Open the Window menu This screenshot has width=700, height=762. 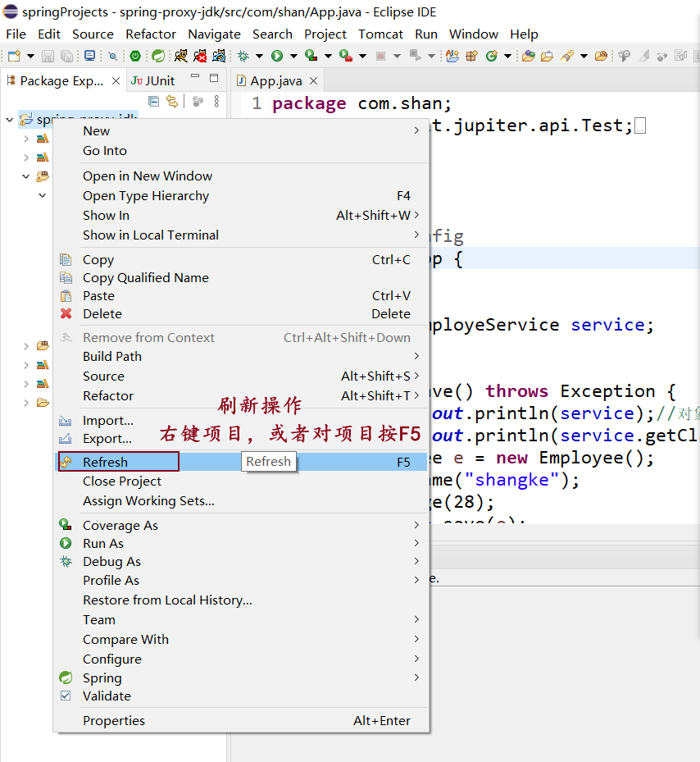(474, 34)
